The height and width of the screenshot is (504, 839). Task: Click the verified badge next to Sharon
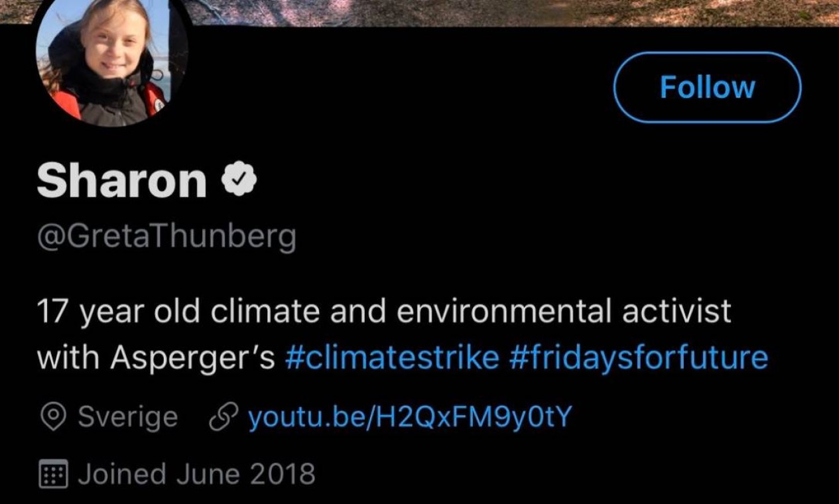[x=238, y=179]
